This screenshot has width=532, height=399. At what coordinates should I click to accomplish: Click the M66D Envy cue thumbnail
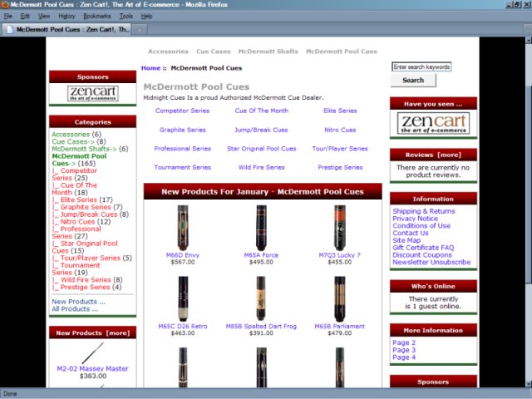click(x=183, y=228)
